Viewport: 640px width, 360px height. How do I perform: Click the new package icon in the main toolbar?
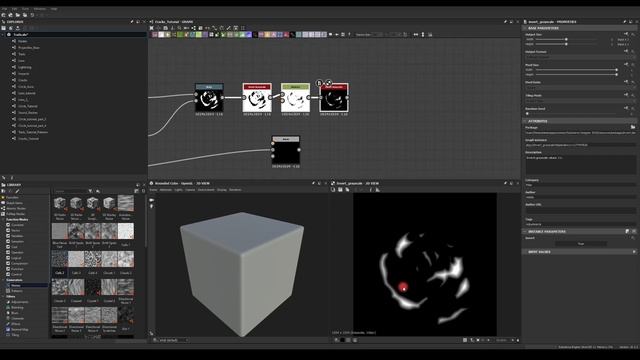4,15
